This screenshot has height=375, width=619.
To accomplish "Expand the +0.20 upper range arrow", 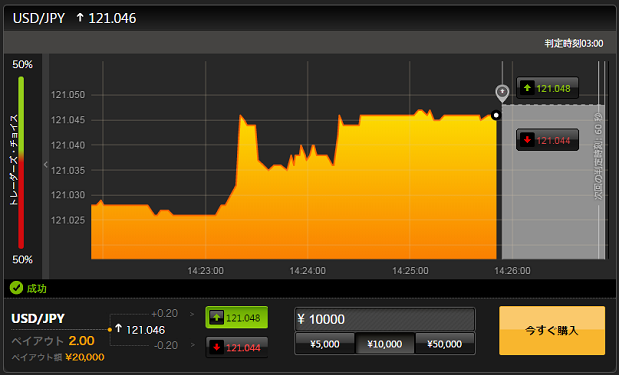I will (192, 314).
